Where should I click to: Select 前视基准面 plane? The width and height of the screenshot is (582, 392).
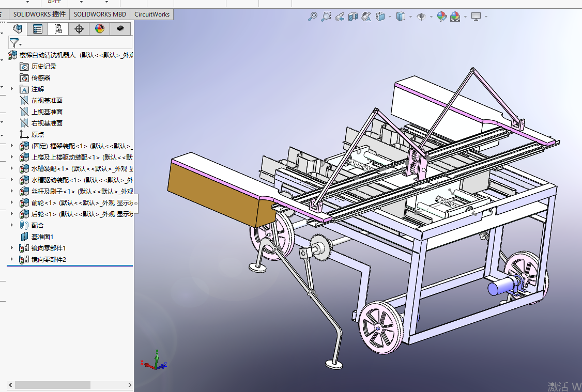point(47,101)
